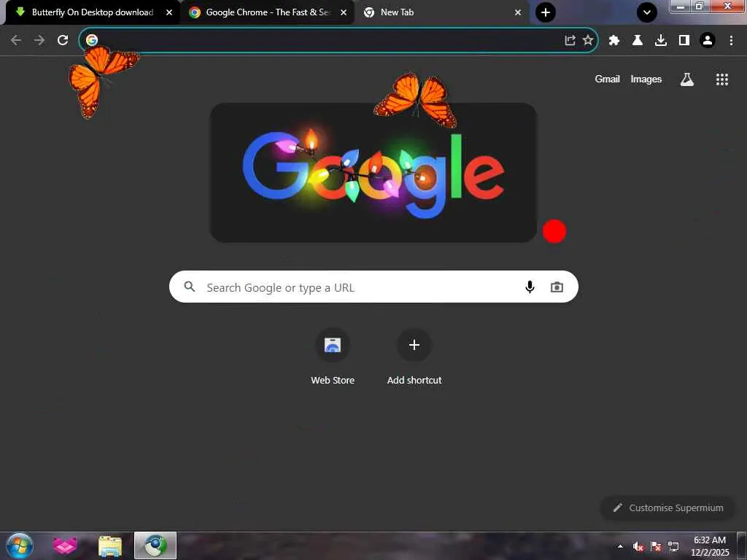747x560 pixels.
Task: Open network tray icon
Action: 673,547
